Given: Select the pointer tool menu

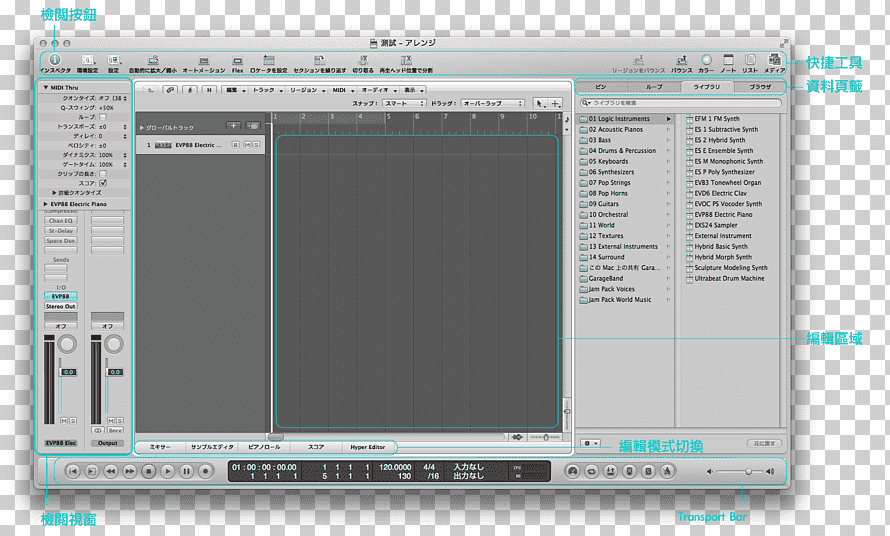Looking at the screenshot, I should coord(540,103).
